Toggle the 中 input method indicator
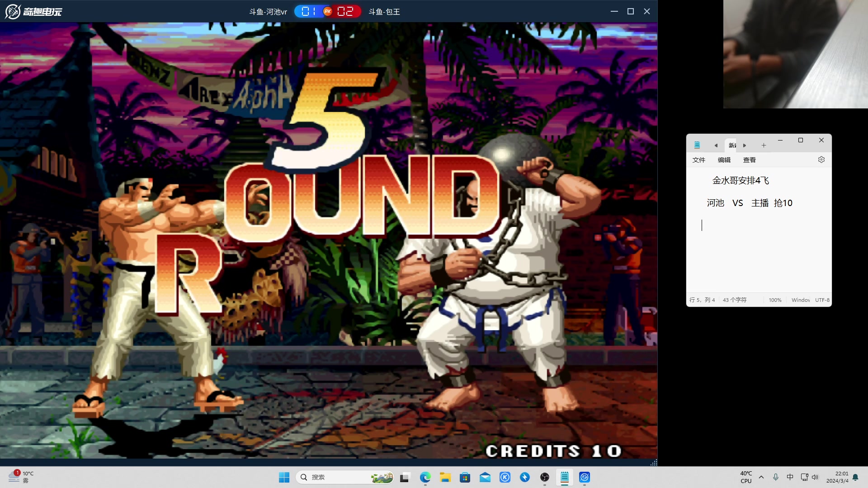The width and height of the screenshot is (868, 488). pyautogui.click(x=790, y=477)
